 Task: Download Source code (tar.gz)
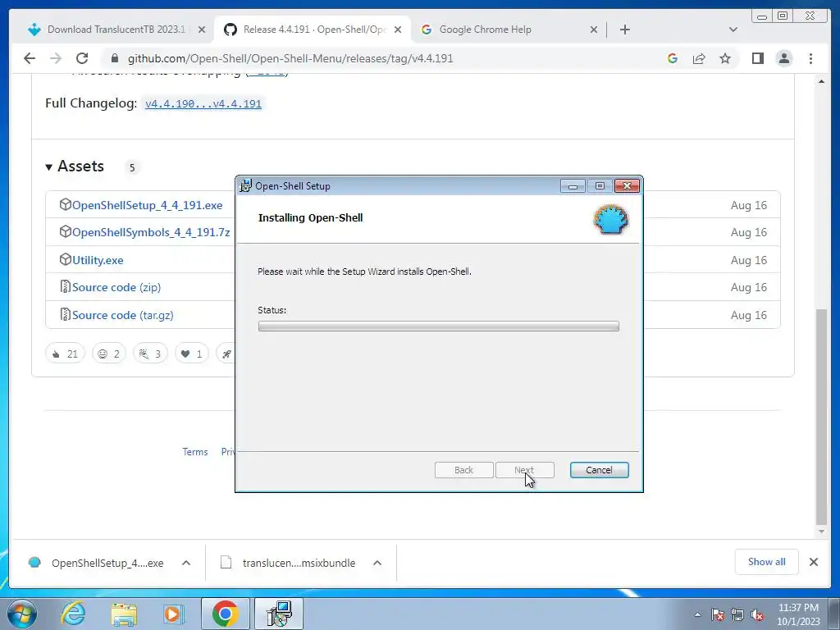(123, 315)
